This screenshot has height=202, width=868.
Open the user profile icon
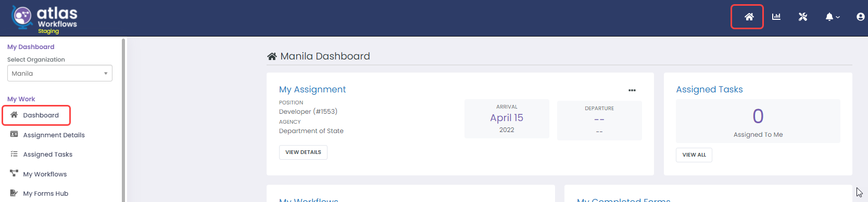pos(861,17)
